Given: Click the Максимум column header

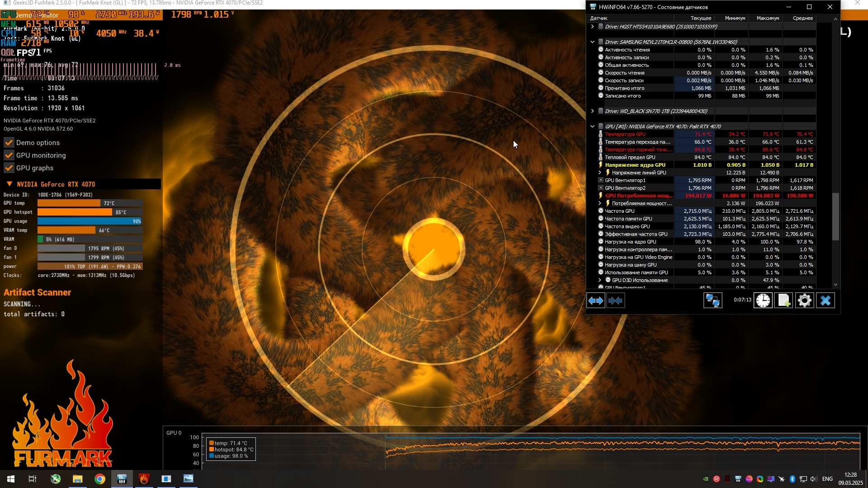Looking at the screenshot, I should [767, 19].
